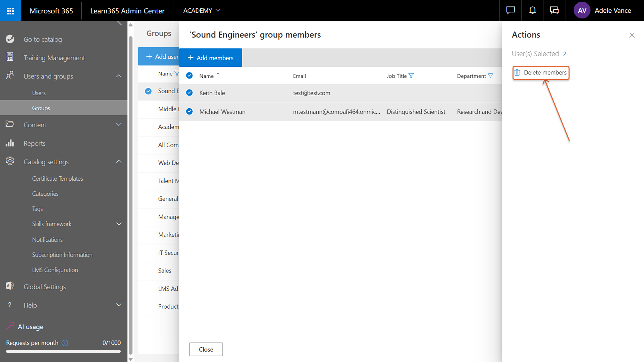Click the Adele Vance AV avatar
644x362 pixels.
pos(582,10)
